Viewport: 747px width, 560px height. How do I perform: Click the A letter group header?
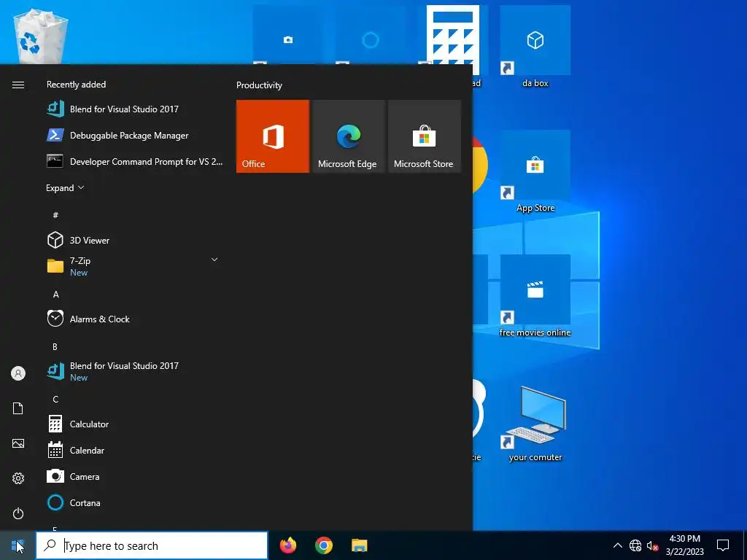tap(55, 295)
